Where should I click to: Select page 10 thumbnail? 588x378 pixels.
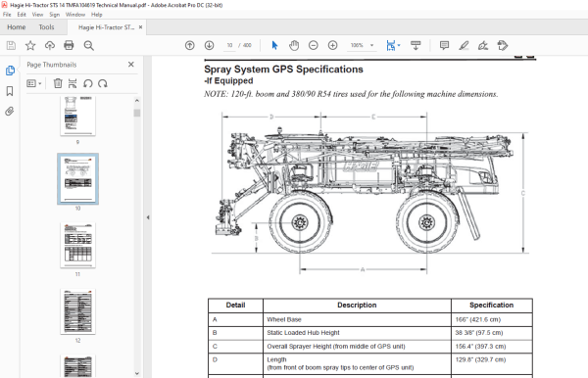pyautogui.click(x=78, y=179)
